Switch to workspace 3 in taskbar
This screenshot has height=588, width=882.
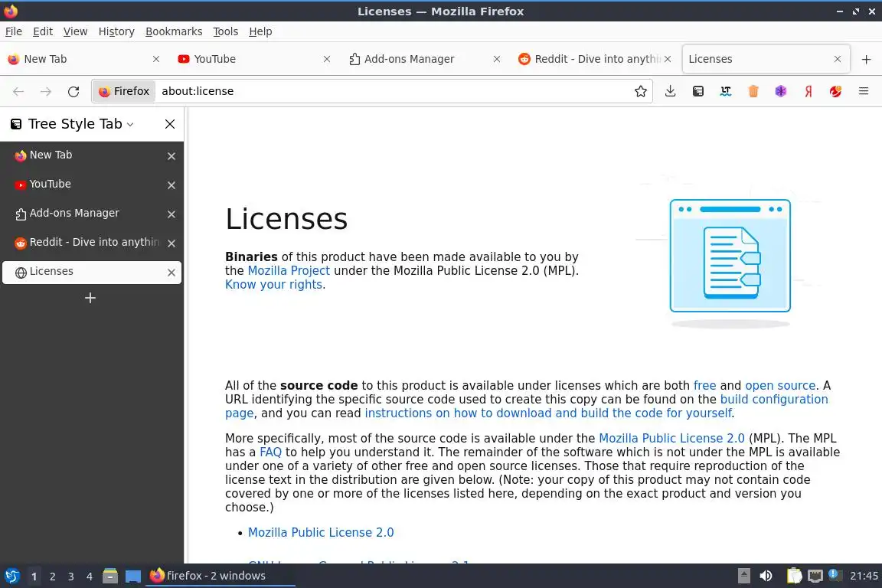(71, 577)
